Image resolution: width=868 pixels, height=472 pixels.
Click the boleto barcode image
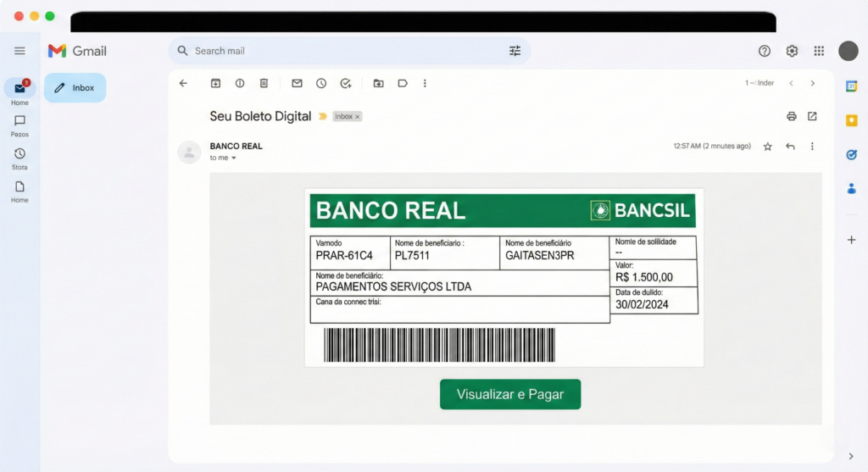point(440,345)
